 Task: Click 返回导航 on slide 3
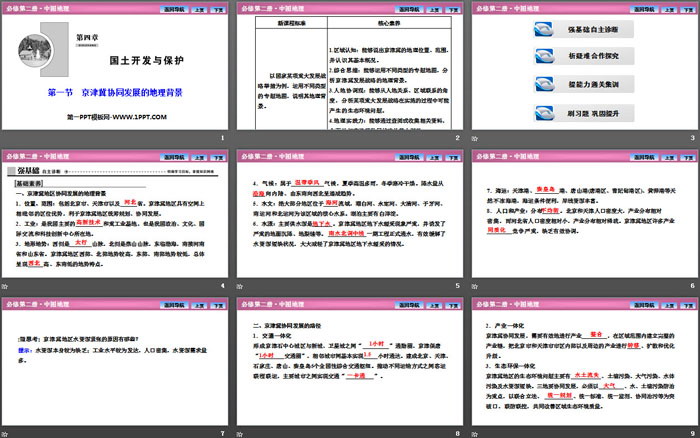pos(644,9)
